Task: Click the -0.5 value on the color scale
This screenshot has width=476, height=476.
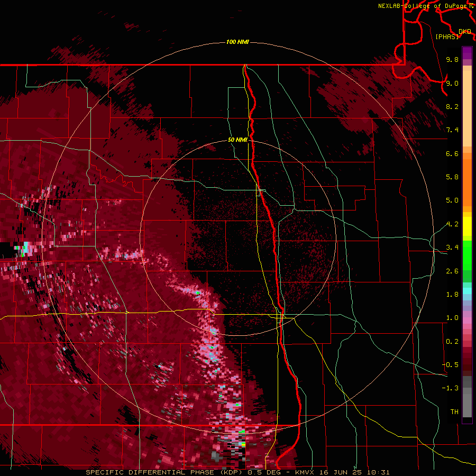Action: (x=450, y=365)
